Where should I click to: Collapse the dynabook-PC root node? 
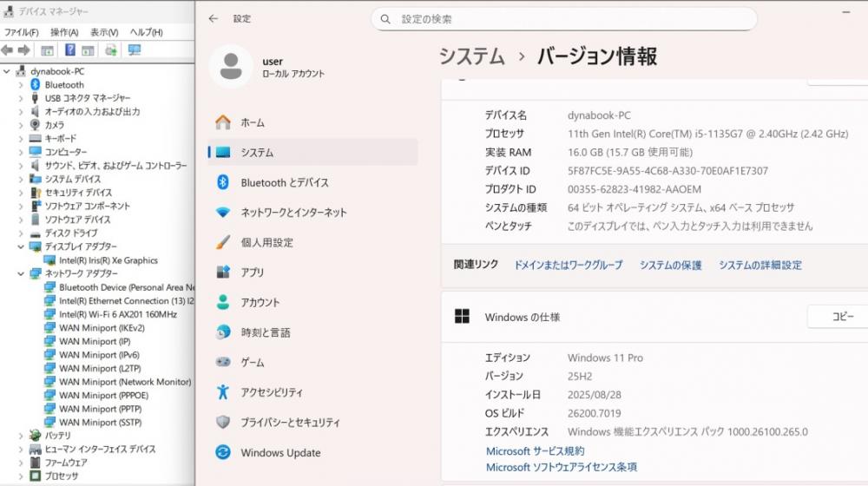(x=7, y=71)
